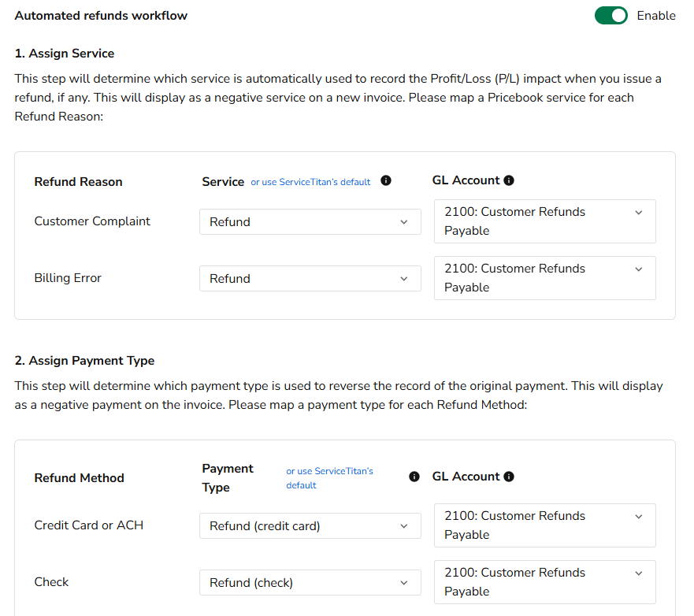Click the Customer Complaint refund reason label

point(92,221)
